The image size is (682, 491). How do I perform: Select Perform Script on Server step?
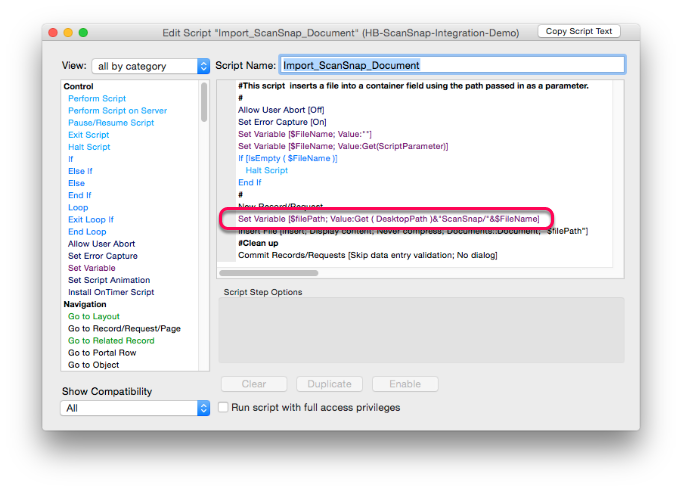[x=117, y=110]
